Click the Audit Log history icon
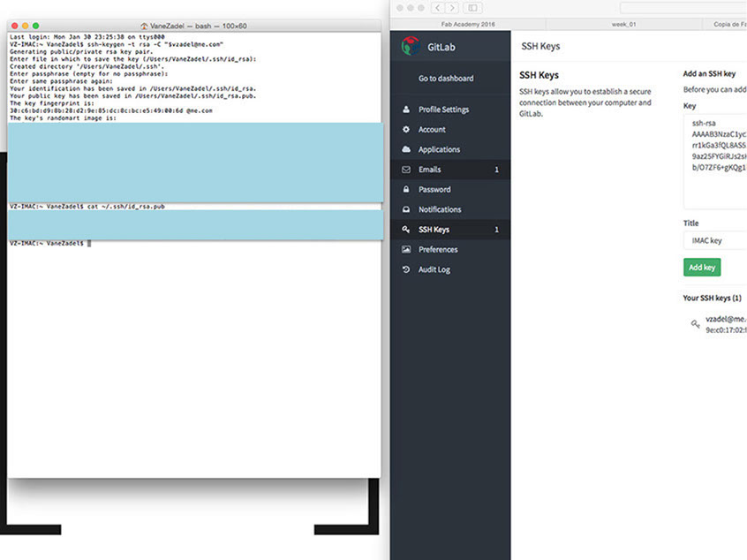The image size is (747, 560). [x=406, y=269]
